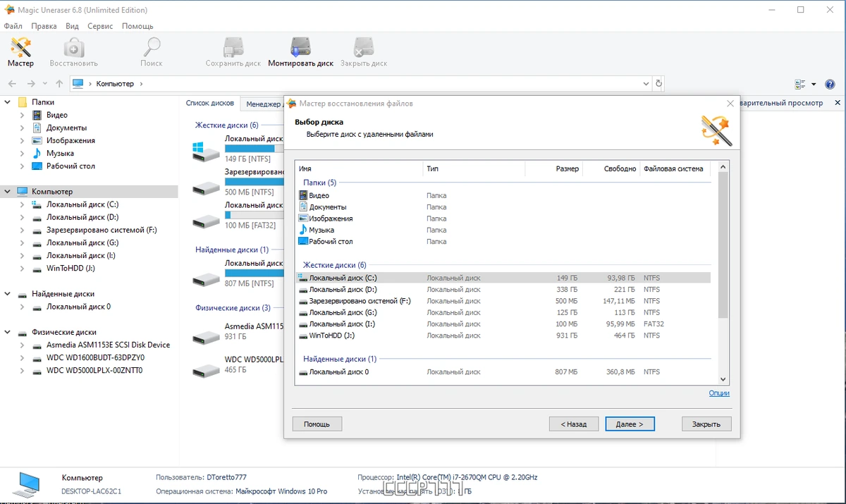Click the Закрыть button in the wizard
The height and width of the screenshot is (504, 846).
706,424
